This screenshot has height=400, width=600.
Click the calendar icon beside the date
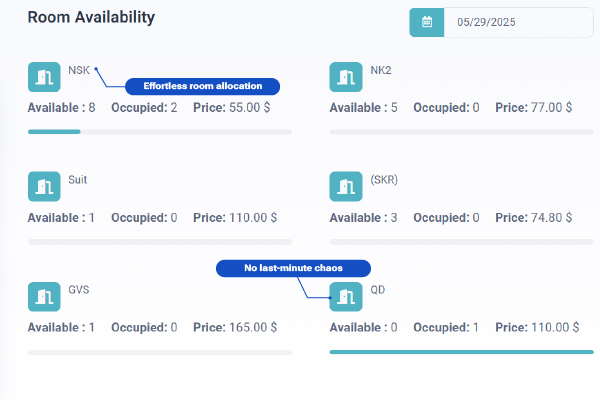point(427,22)
